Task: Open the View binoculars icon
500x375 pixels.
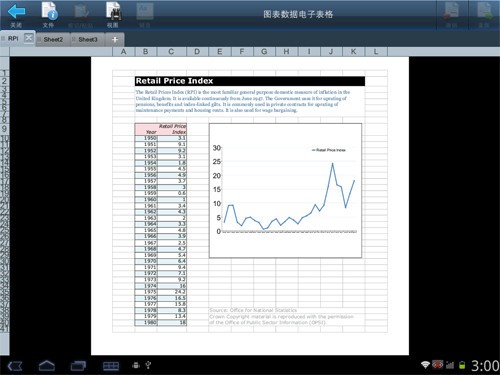Action: pos(113,11)
